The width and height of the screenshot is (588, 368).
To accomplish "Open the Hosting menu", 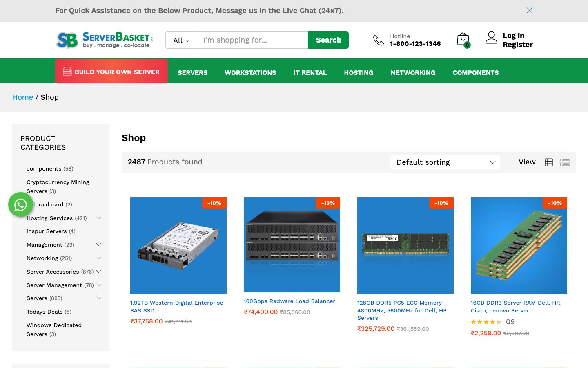I will pos(359,72).
